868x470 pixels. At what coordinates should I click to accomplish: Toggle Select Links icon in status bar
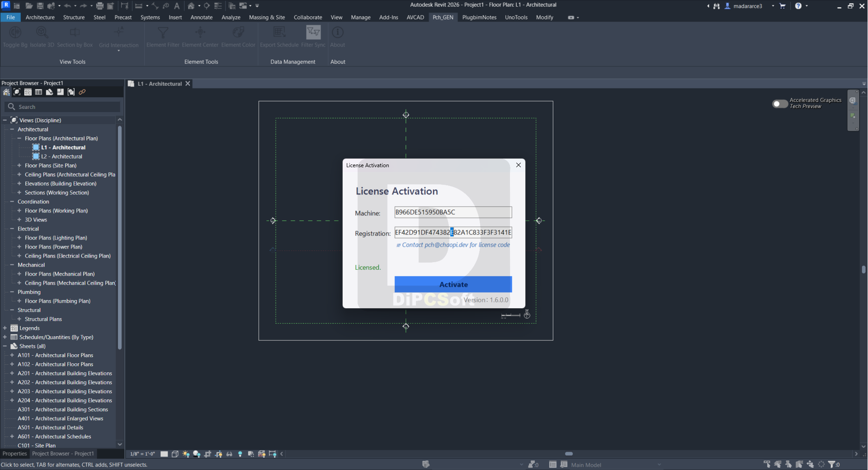(767, 465)
